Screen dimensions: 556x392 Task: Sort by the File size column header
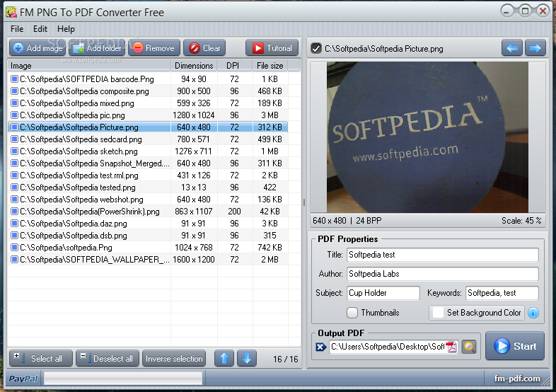[270, 66]
